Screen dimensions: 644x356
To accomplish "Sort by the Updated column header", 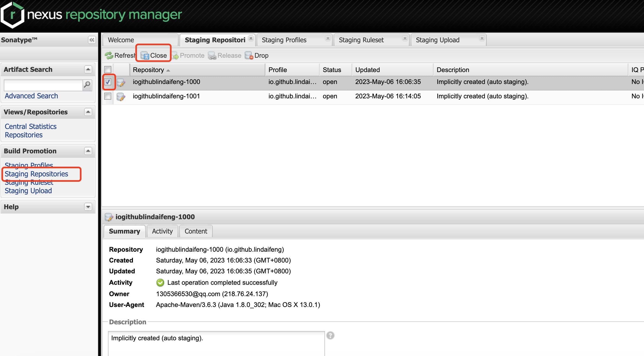I will pos(393,70).
